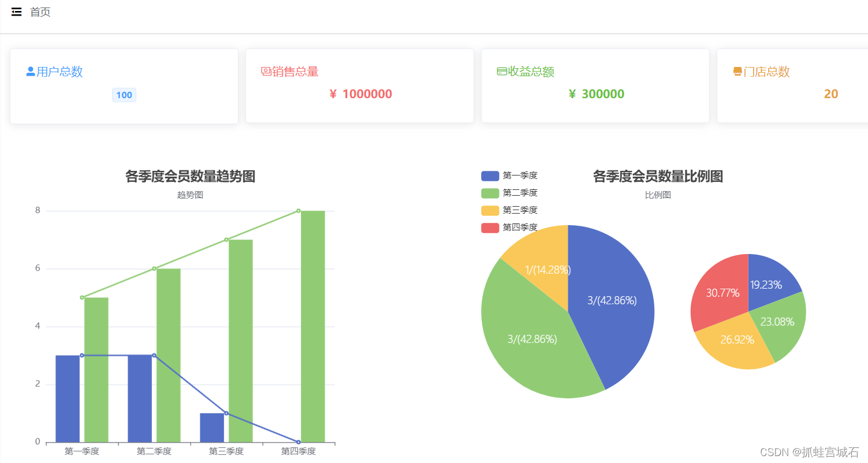Click the 26.92% yellow slice
Image resolution: width=868 pixels, height=463 pixels.
click(736, 341)
